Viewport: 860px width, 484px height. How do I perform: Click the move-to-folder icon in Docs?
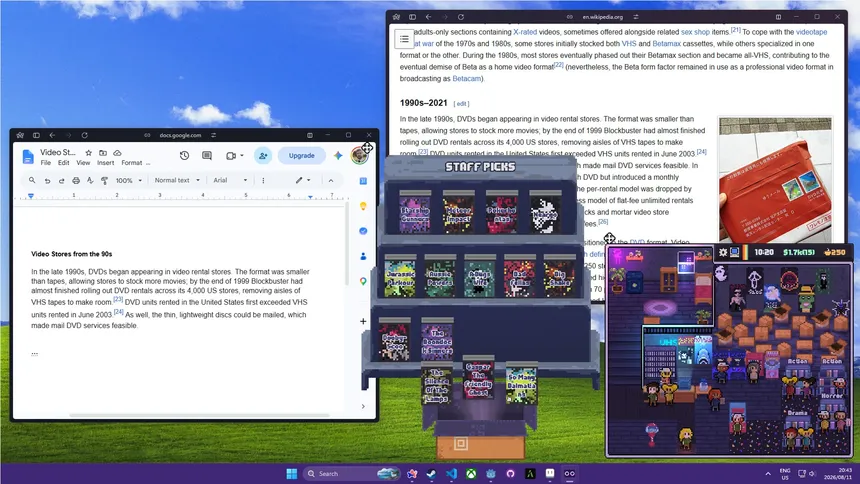point(103,153)
